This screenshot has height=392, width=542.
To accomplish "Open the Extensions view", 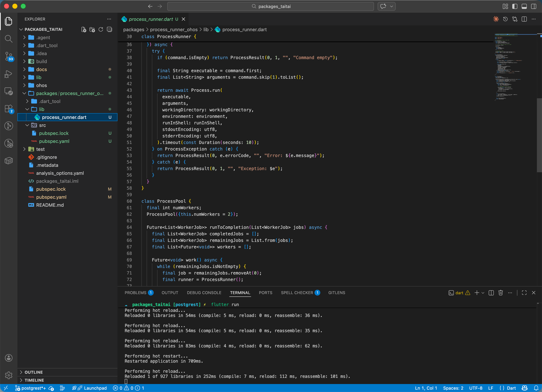I will point(9,109).
